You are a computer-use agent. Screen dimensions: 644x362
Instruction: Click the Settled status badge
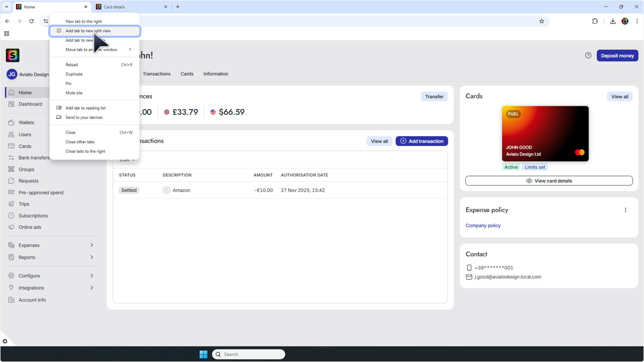(x=129, y=191)
